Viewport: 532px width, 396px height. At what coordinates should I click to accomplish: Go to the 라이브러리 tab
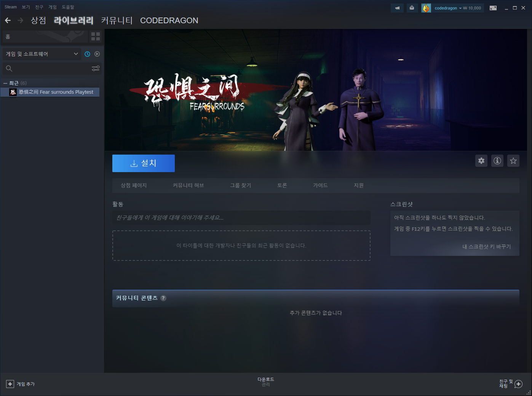73,21
